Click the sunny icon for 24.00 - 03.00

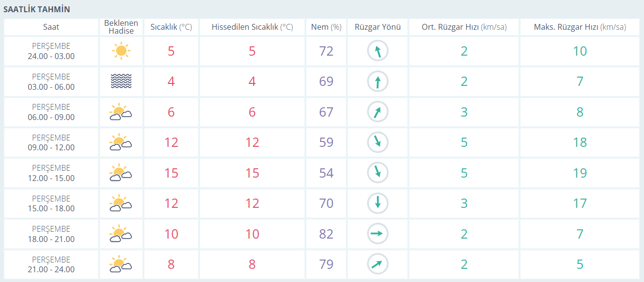click(121, 51)
